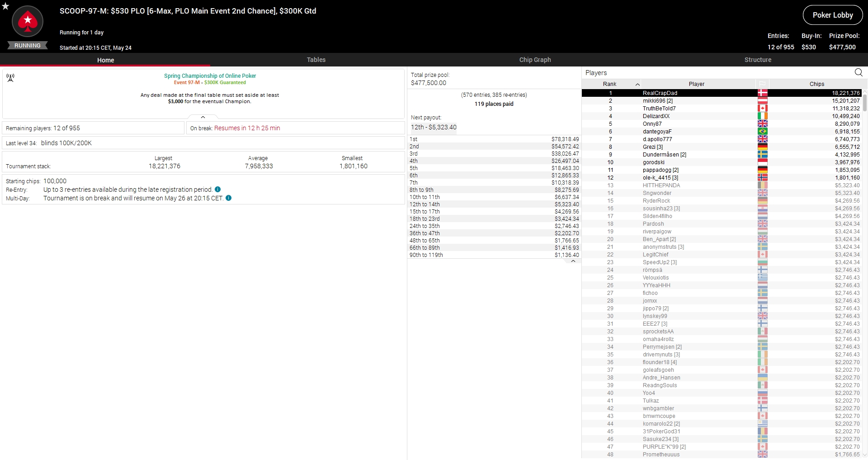Click the RUNNING status badge

click(x=28, y=46)
